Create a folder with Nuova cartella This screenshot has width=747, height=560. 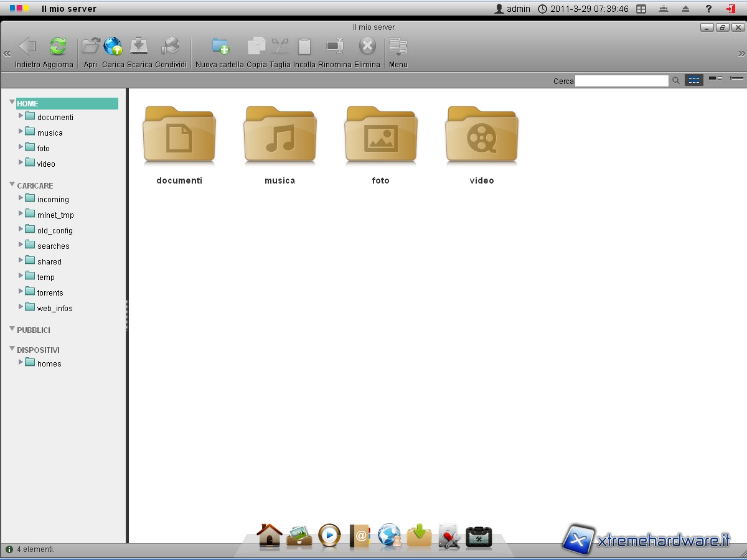[x=220, y=47]
